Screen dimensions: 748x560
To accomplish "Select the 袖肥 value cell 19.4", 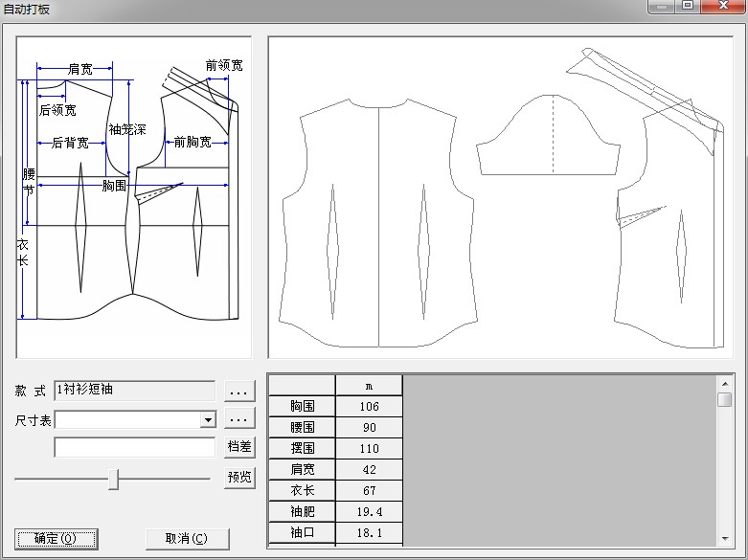I will click(x=369, y=512).
